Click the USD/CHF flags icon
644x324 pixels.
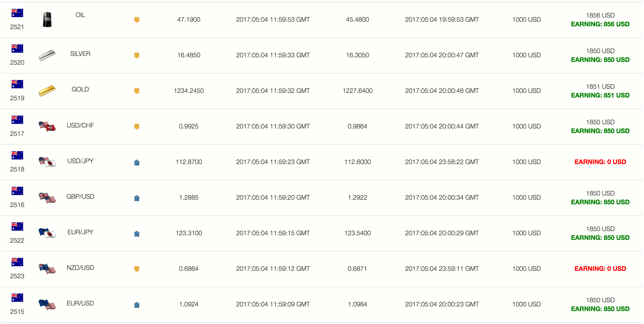(47, 126)
